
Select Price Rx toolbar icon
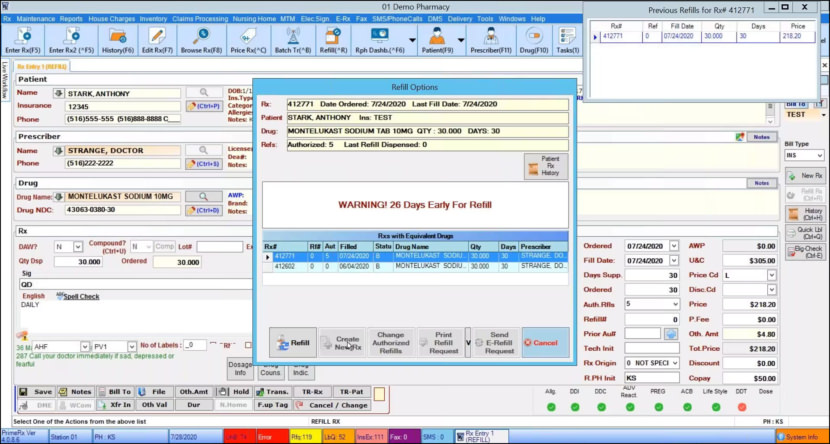click(x=248, y=41)
